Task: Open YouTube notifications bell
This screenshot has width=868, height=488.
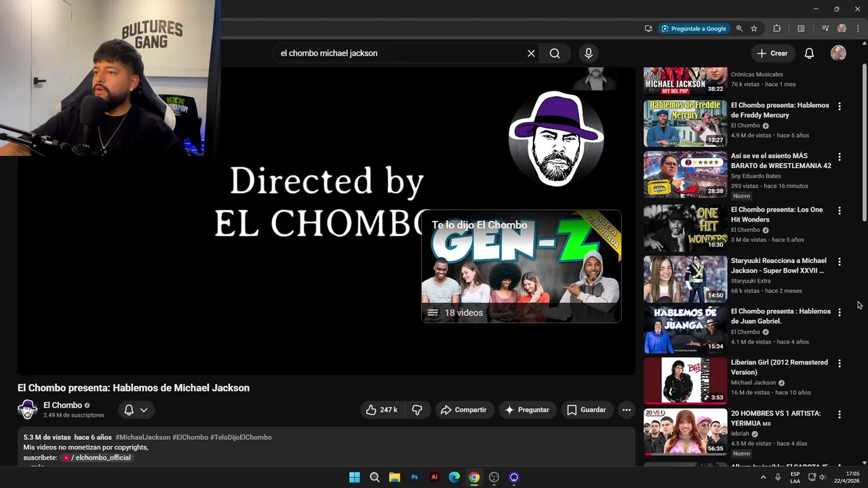Action: pyautogui.click(x=809, y=54)
